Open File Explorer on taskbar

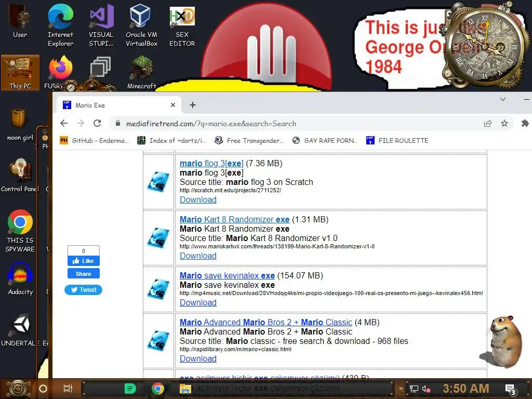tap(185, 389)
